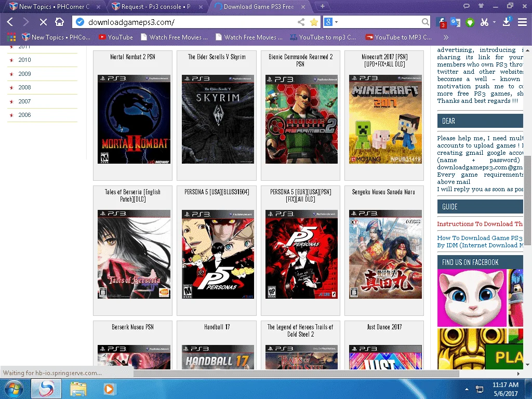This screenshot has width=532, height=399.
Task: Open Minecraft 2017 cover image
Action: pyautogui.click(x=385, y=119)
